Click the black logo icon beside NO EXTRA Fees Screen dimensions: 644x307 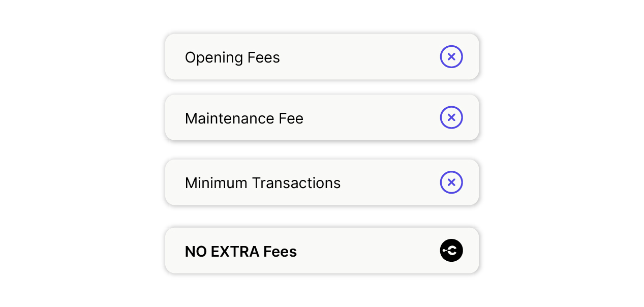(x=451, y=251)
